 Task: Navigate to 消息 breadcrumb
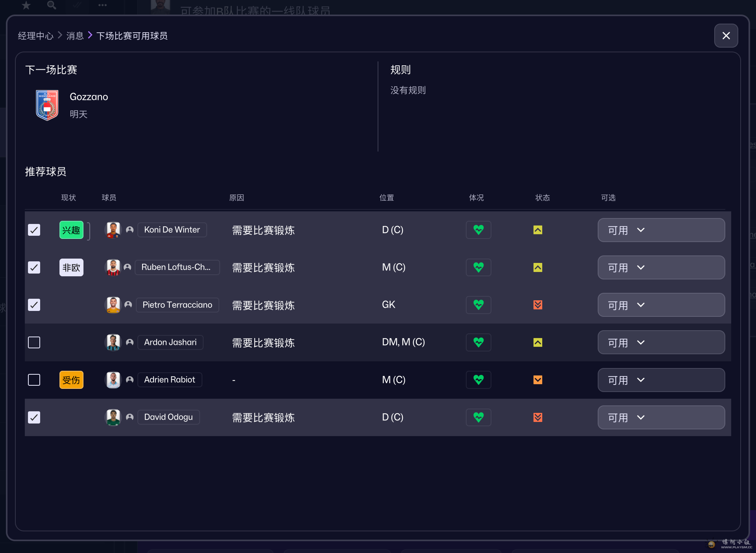coord(75,36)
